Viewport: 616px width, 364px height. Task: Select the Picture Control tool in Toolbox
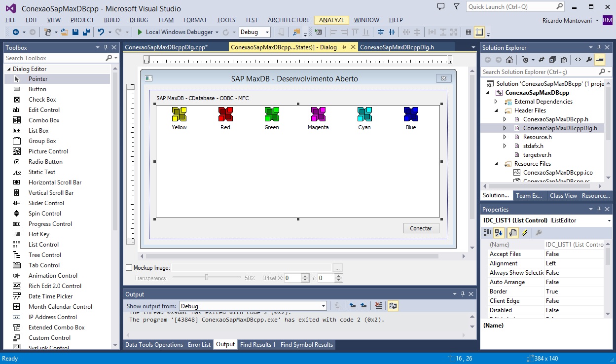[48, 151]
